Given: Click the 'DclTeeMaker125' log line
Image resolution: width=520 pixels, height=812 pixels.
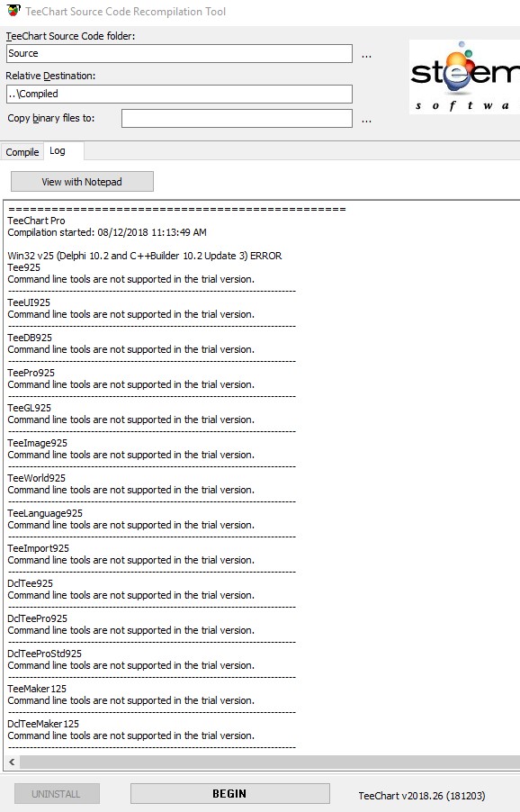Looking at the screenshot, I should (x=43, y=724).
